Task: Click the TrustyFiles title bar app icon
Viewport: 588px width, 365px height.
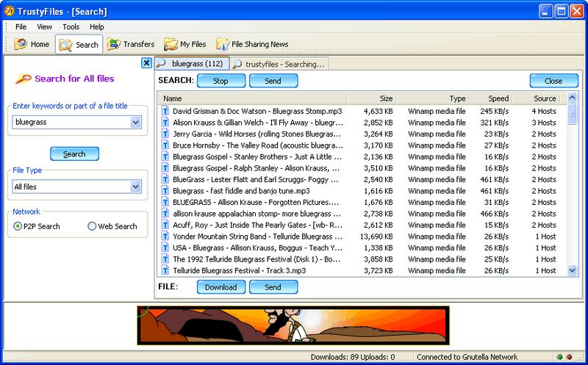Action: pyautogui.click(x=10, y=11)
